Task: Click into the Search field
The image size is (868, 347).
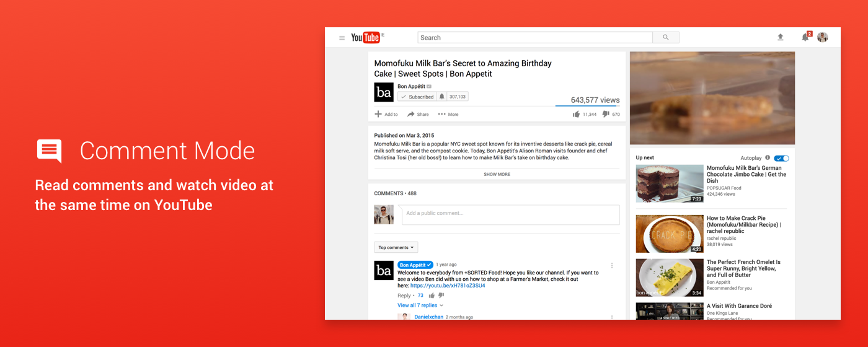Action: coord(535,38)
